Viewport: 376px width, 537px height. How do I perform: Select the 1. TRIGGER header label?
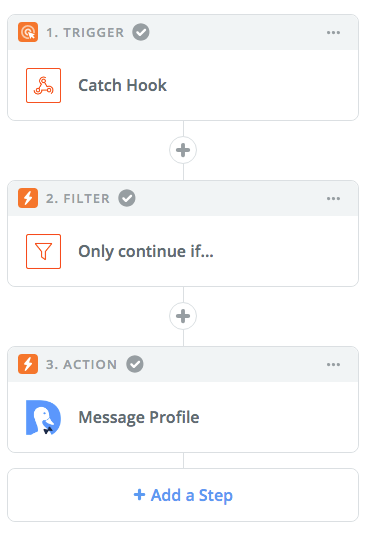pos(85,33)
